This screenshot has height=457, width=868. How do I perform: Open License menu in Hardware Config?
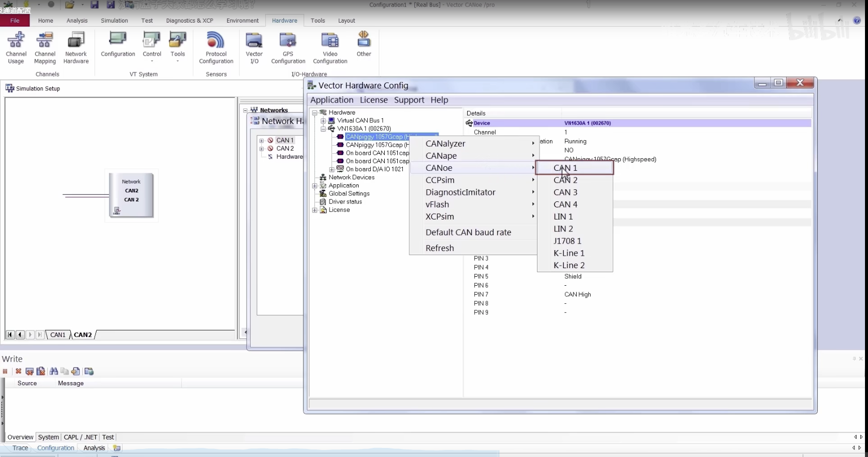[374, 100]
